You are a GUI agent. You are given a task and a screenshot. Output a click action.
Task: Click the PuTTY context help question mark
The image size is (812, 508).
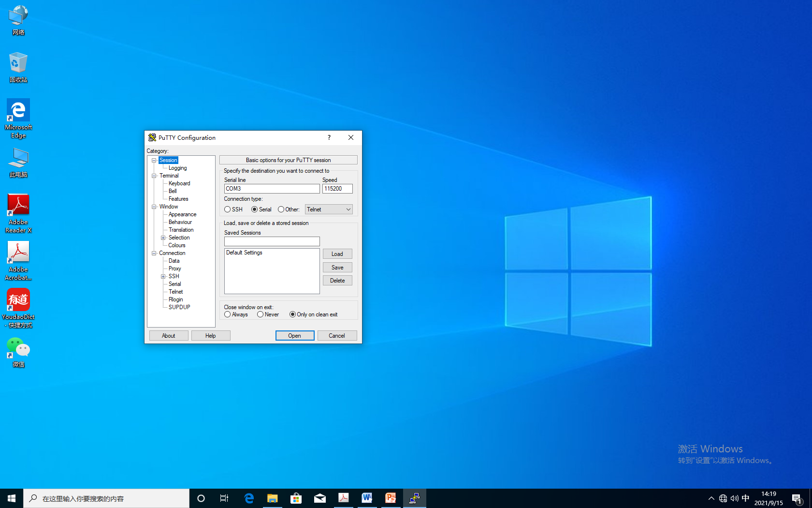point(329,137)
